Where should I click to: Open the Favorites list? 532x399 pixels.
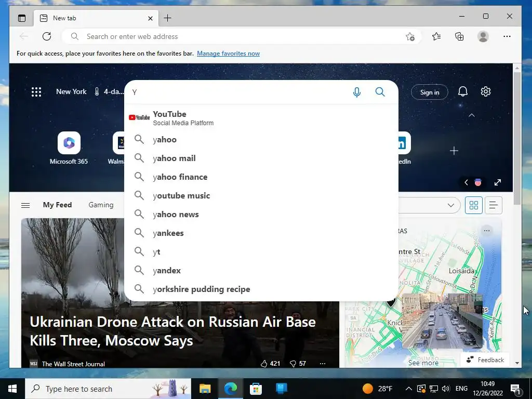(x=436, y=36)
